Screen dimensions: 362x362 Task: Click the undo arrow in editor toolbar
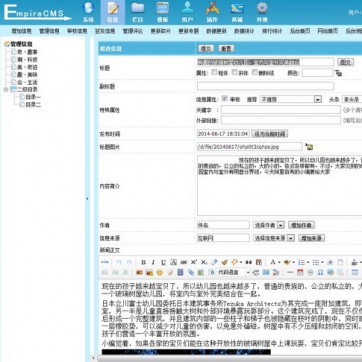click(x=119, y=262)
